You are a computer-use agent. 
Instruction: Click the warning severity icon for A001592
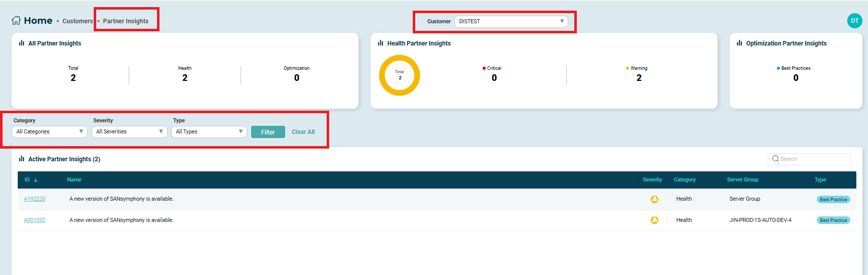pos(654,220)
